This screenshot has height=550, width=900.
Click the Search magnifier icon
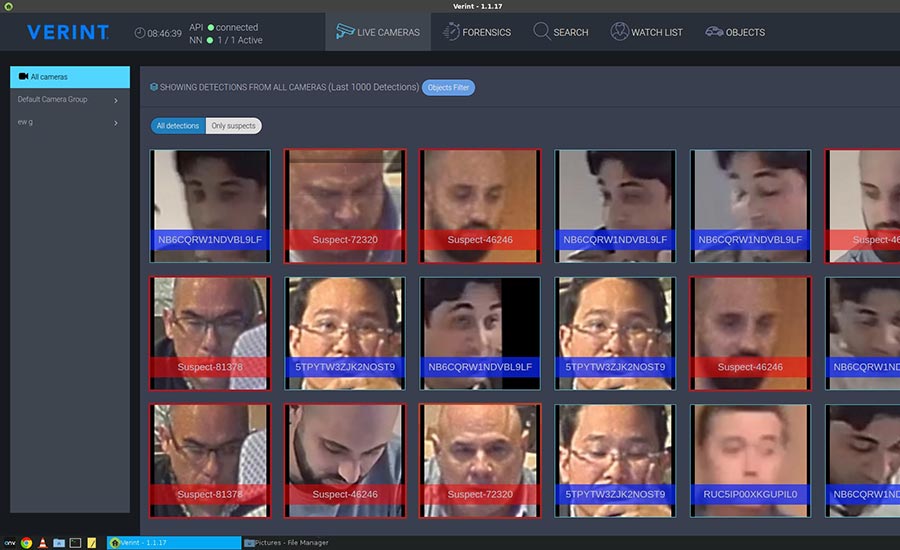[x=541, y=32]
